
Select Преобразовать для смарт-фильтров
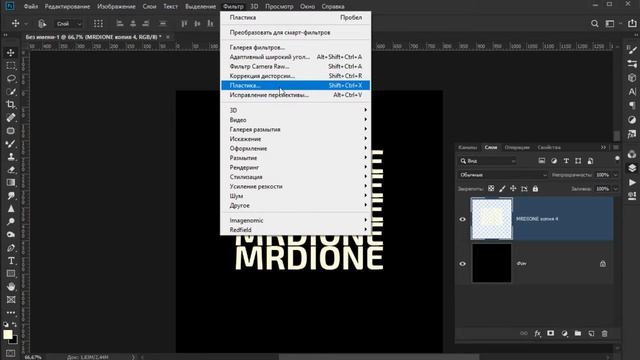click(296, 32)
